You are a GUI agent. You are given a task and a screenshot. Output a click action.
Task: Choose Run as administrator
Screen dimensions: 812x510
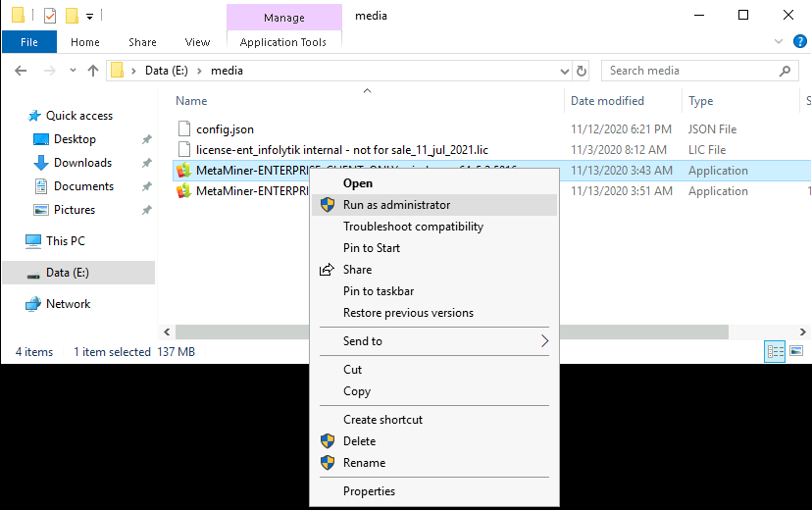click(434, 205)
